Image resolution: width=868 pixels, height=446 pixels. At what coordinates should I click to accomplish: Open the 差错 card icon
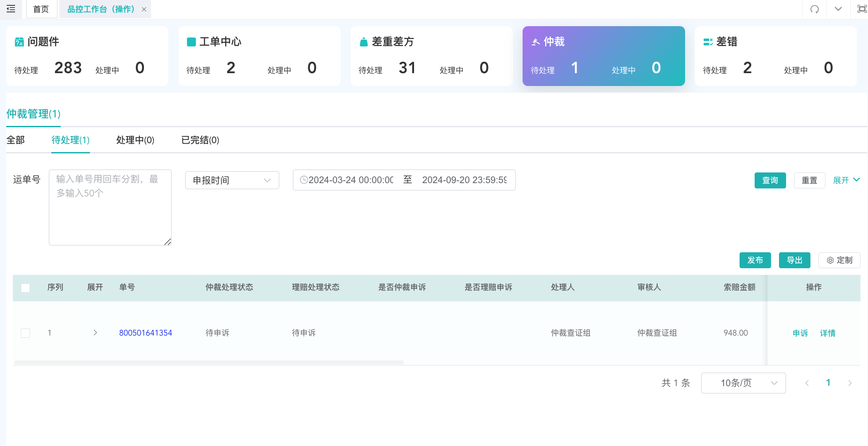[x=708, y=42]
